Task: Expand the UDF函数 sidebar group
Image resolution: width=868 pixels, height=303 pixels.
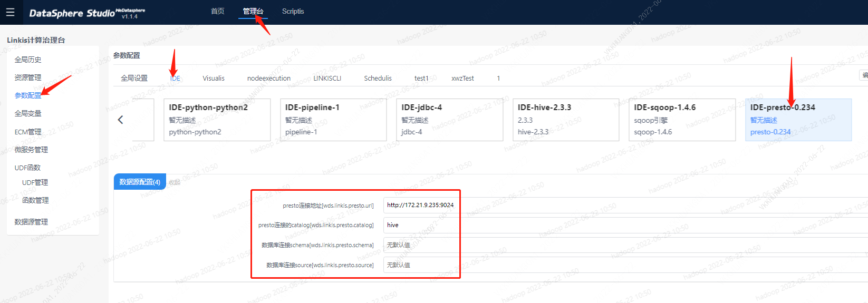Action: pos(27,168)
